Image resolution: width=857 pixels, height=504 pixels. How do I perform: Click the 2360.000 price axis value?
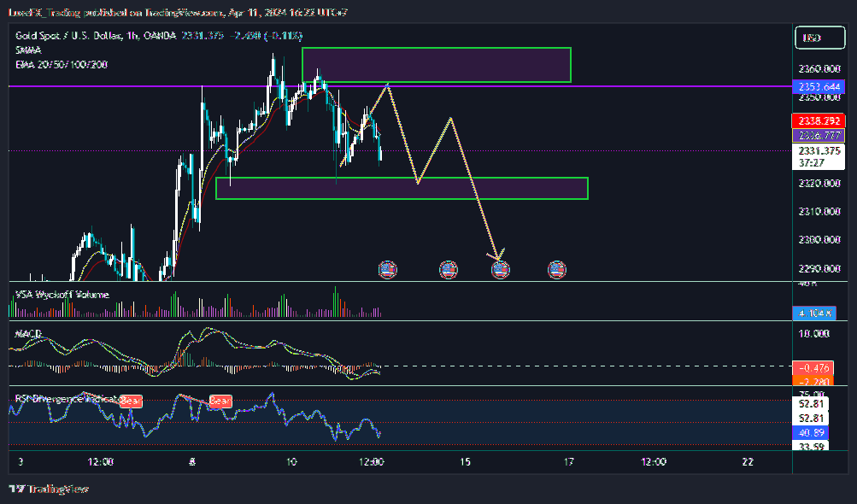point(819,69)
